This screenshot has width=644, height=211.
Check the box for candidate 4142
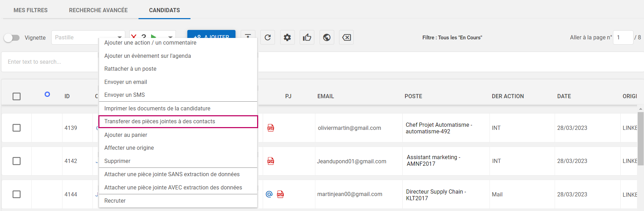[x=16, y=161]
